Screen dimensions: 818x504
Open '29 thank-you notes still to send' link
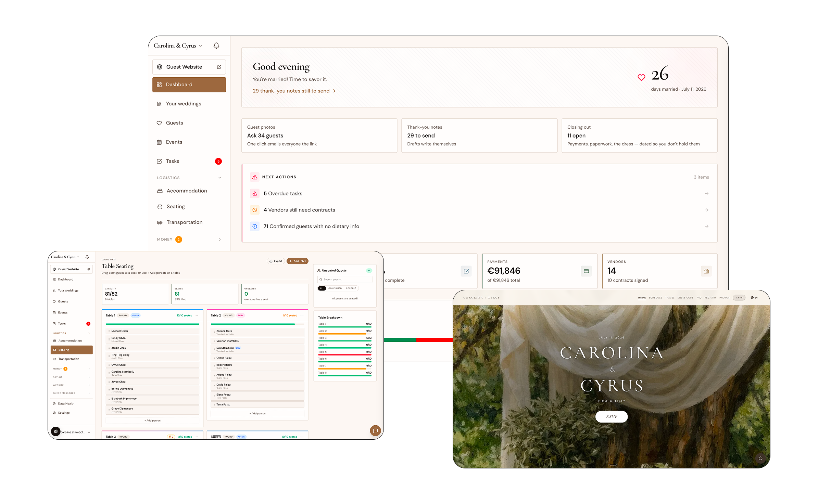coord(294,91)
